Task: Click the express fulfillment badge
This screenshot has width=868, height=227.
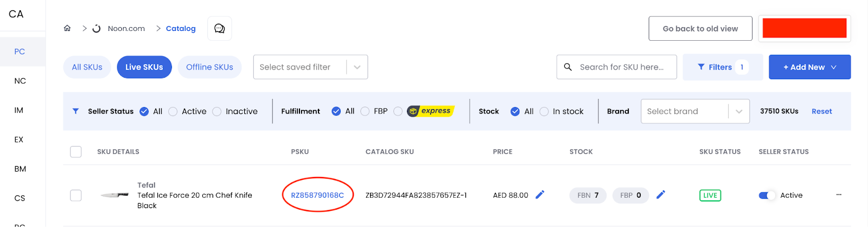Action: pyautogui.click(x=430, y=111)
